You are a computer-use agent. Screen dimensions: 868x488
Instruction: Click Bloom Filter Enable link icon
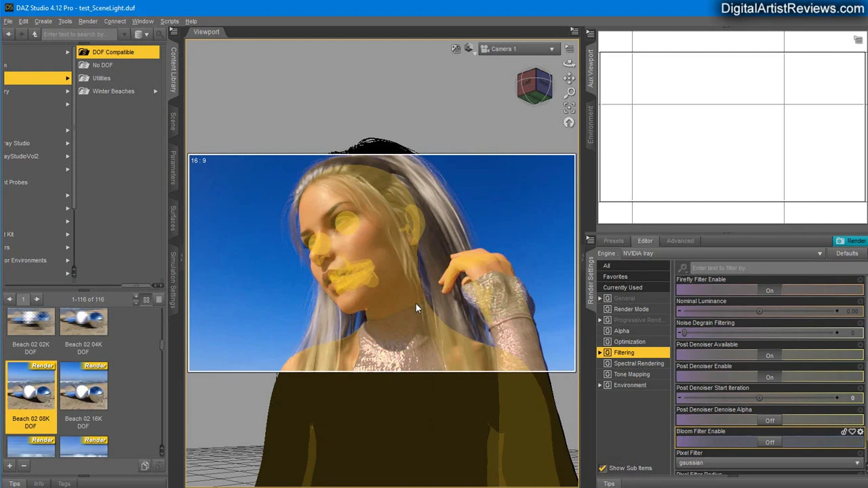point(844,431)
